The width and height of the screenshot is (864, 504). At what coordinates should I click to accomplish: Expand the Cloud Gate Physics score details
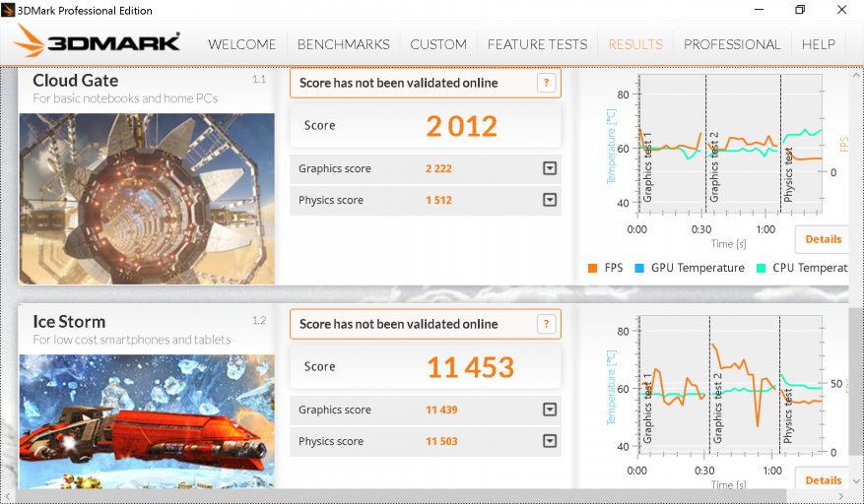(x=550, y=200)
